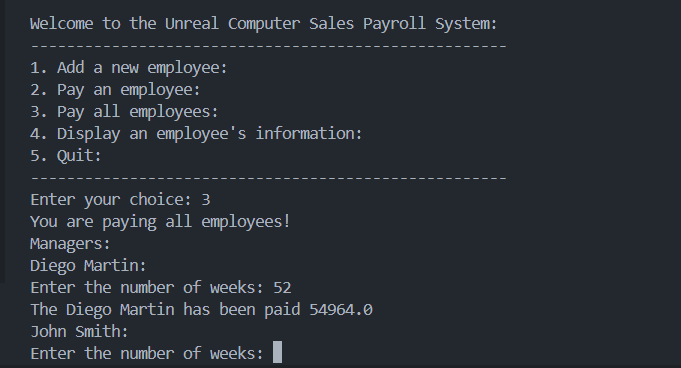Click the word 'Payroll' in the title
The image size is (681, 368).
(394, 23)
